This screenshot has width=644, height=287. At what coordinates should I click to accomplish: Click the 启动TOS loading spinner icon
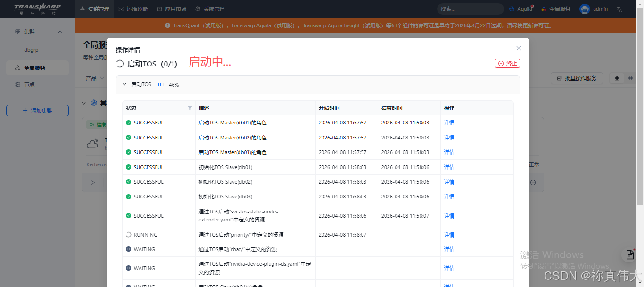pos(120,64)
